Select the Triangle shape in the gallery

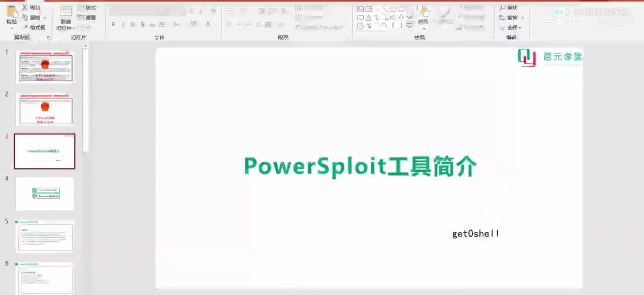click(x=368, y=18)
